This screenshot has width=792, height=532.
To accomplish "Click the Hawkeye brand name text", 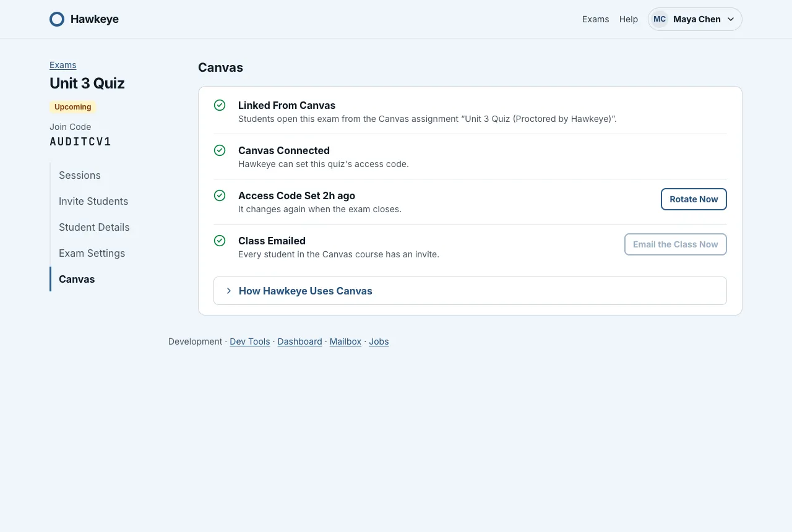I will pos(95,19).
